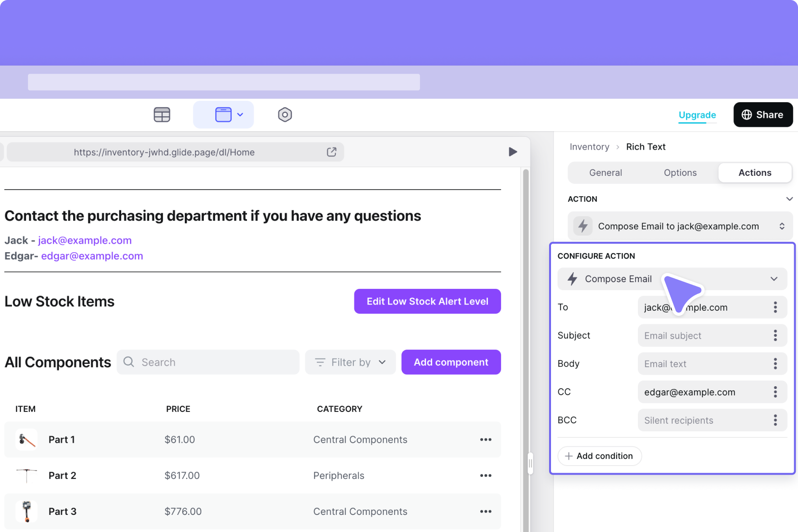
Task: Open three-dot menu for Part 2 row
Action: coord(485,475)
